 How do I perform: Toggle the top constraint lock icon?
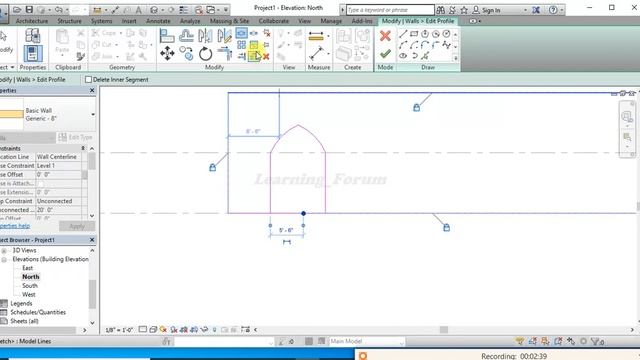[x=416, y=108]
